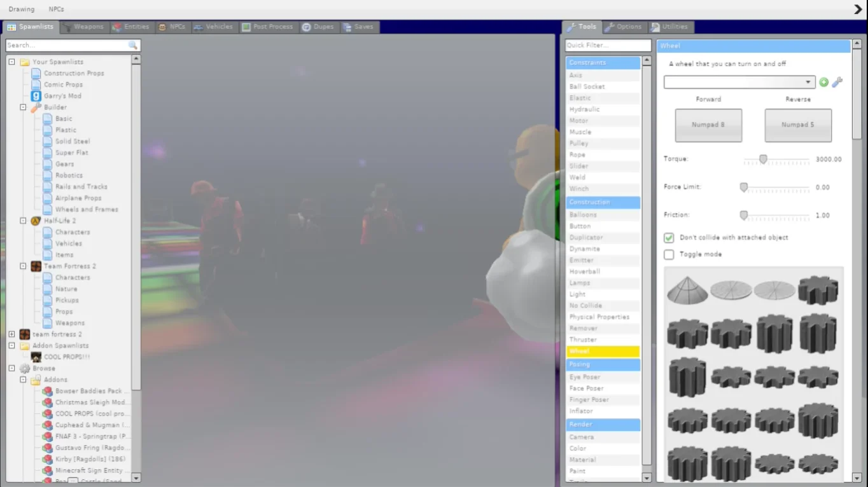Click the arrow icon at top right
The width and height of the screenshot is (868, 487).
pos(857,10)
